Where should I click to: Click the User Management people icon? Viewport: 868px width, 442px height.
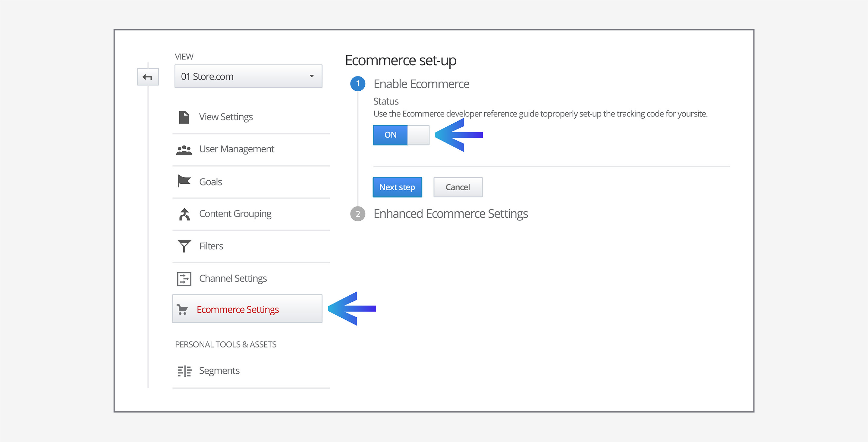(x=184, y=150)
